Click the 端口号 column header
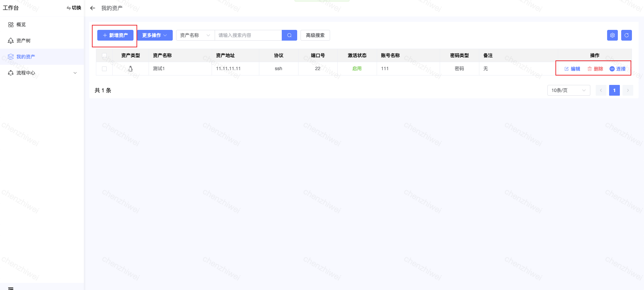 [x=318, y=55]
